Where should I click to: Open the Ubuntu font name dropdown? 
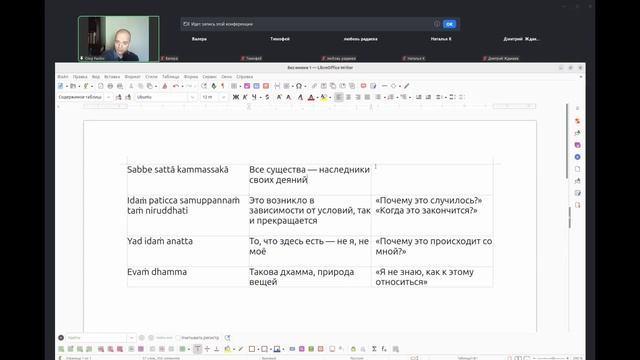point(192,97)
